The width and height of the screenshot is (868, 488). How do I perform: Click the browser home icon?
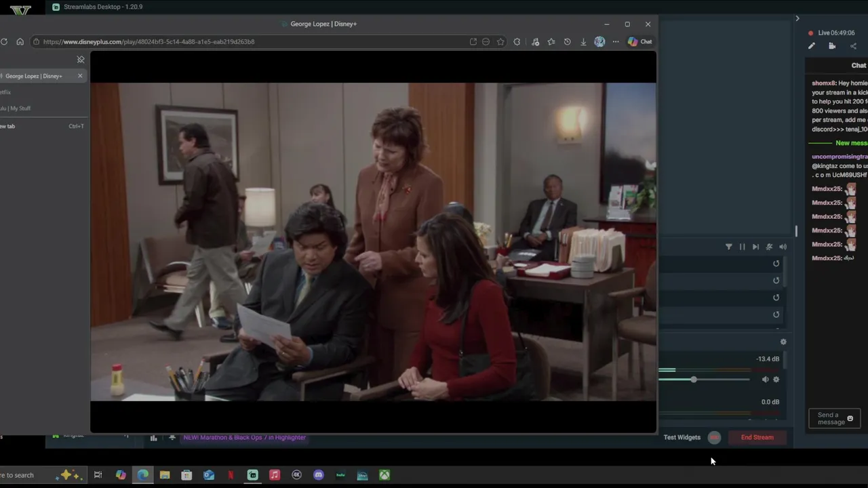pyautogui.click(x=20, y=41)
